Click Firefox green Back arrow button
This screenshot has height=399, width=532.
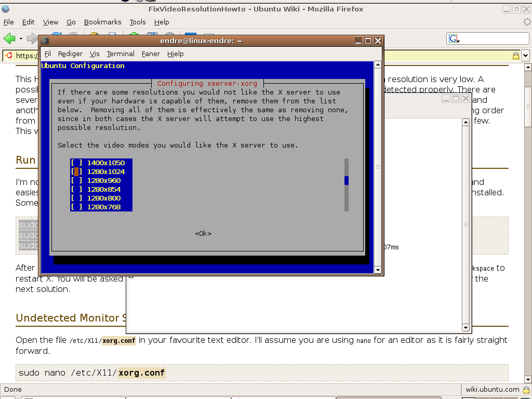9,38
